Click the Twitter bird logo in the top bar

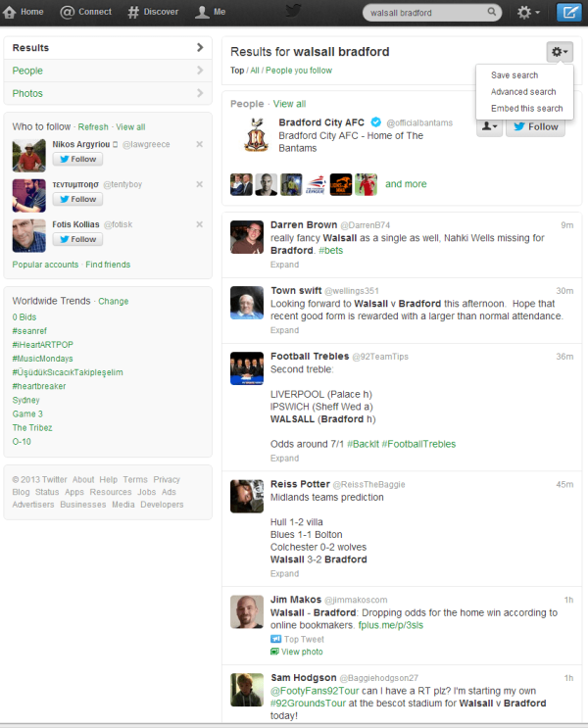(294, 11)
